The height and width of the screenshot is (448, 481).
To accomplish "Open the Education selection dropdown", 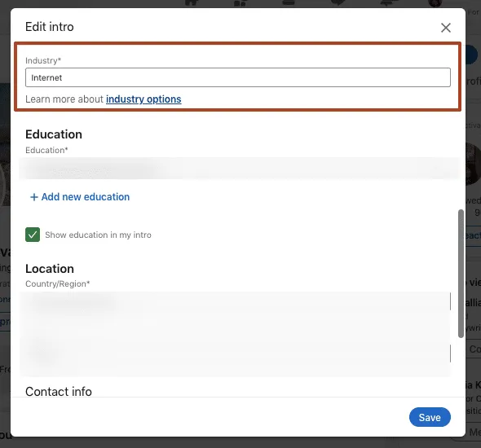I will coord(238,169).
